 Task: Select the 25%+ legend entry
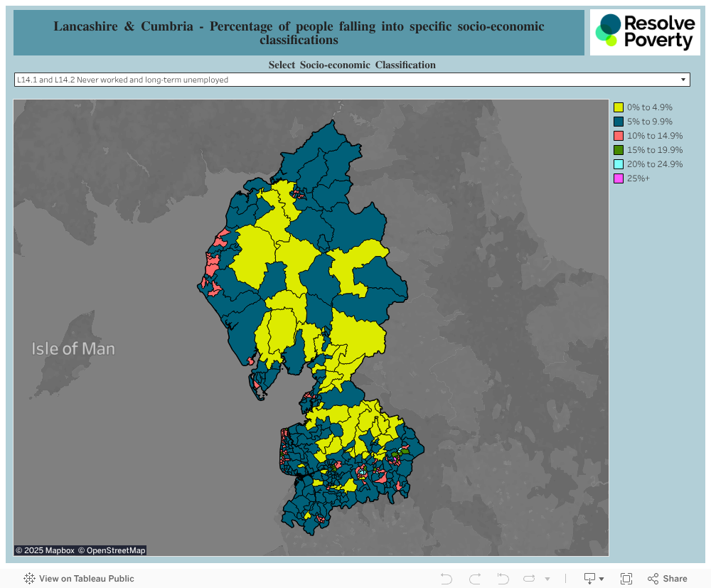pyautogui.click(x=638, y=178)
